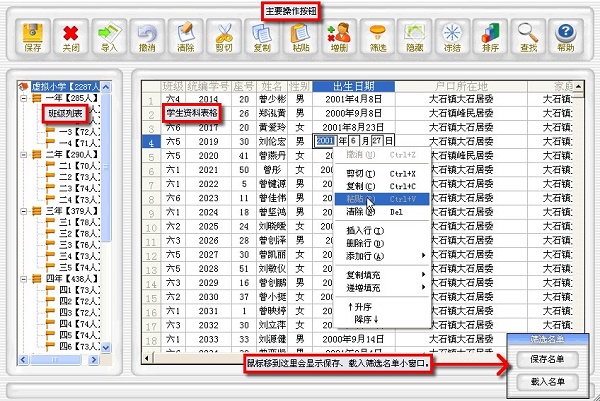600x401 pixels.
Task: Click the 导入 (import) toolbar icon
Action: pos(109,37)
